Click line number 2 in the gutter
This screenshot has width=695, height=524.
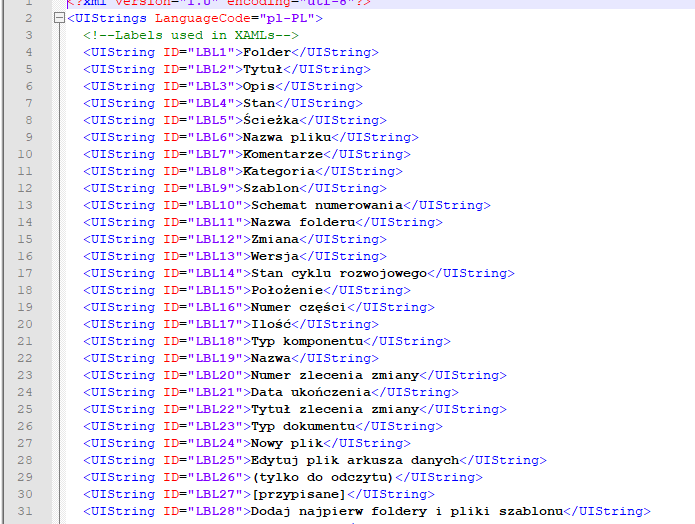click(28, 18)
